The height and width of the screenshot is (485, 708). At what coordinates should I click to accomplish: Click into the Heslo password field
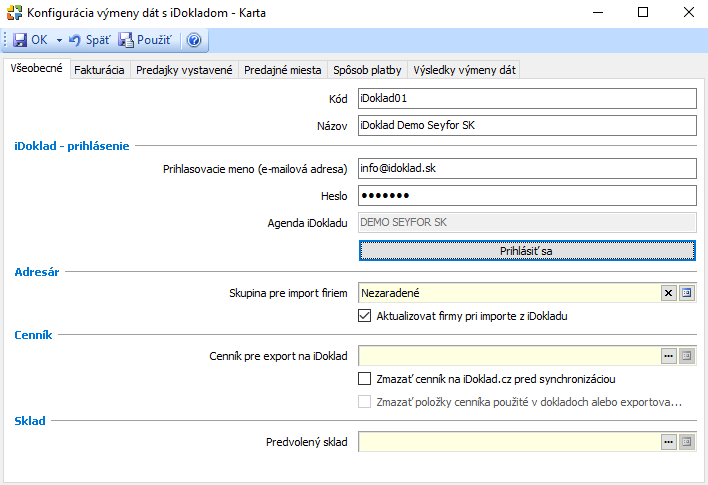coord(526,195)
